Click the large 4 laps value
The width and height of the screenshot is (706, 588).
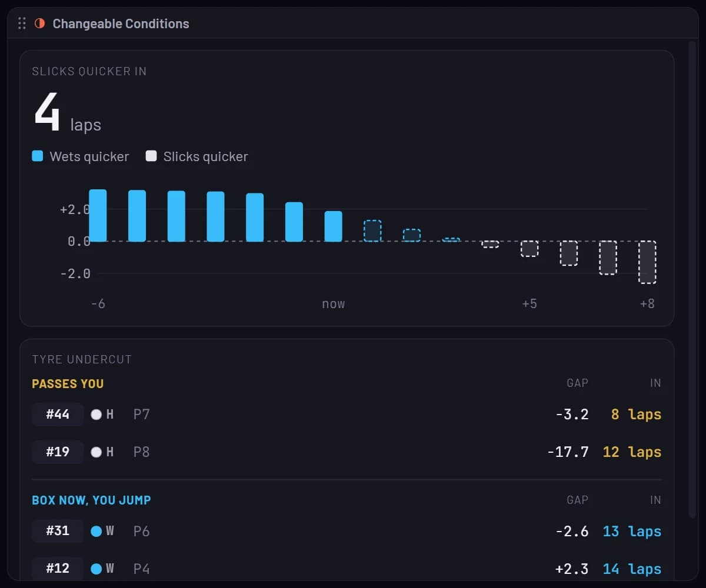[x=67, y=113]
